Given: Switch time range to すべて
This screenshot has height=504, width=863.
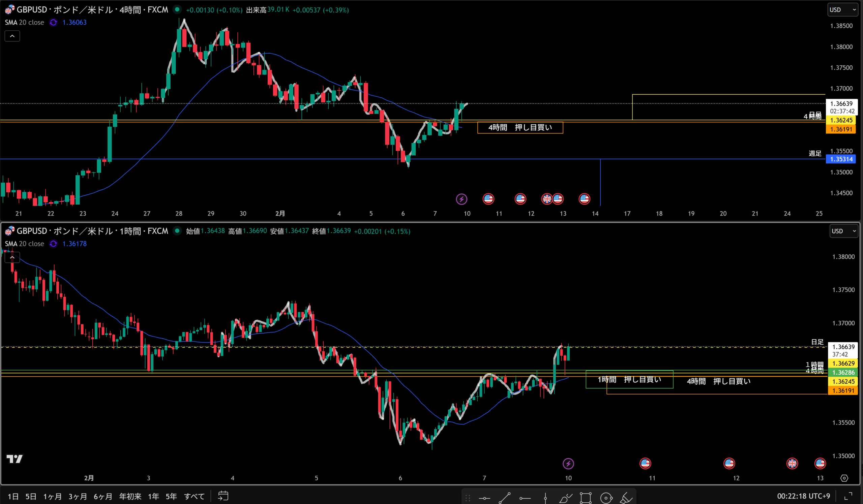Looking at the screenshot, I should 194,496.
